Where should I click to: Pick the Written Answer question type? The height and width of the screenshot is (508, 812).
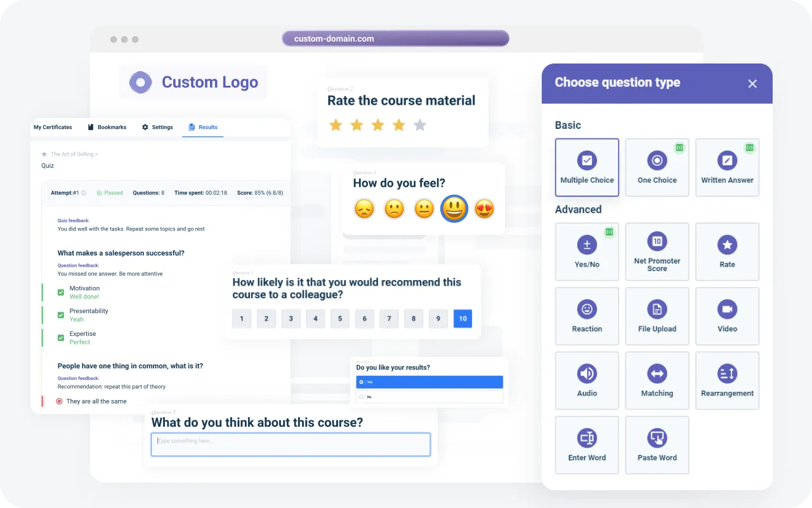727,167
